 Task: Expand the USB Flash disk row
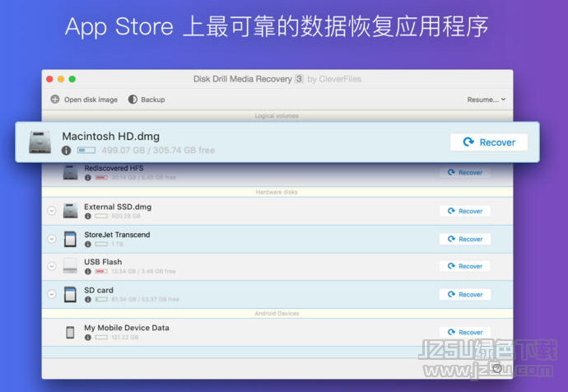point(52,266)
